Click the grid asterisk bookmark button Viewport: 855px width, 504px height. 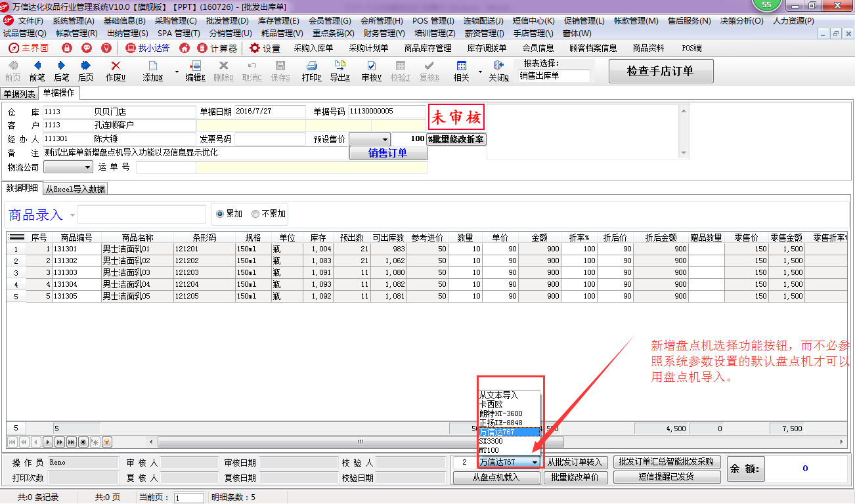(83, 442)
